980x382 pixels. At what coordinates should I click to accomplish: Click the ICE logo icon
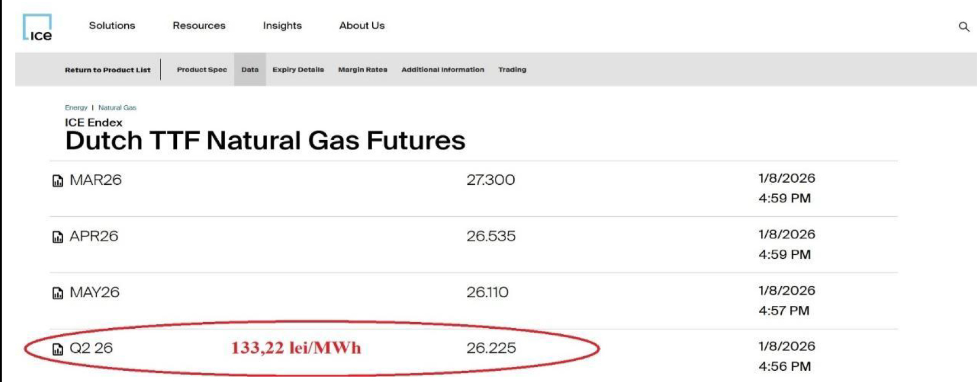[x=37, y=27]
